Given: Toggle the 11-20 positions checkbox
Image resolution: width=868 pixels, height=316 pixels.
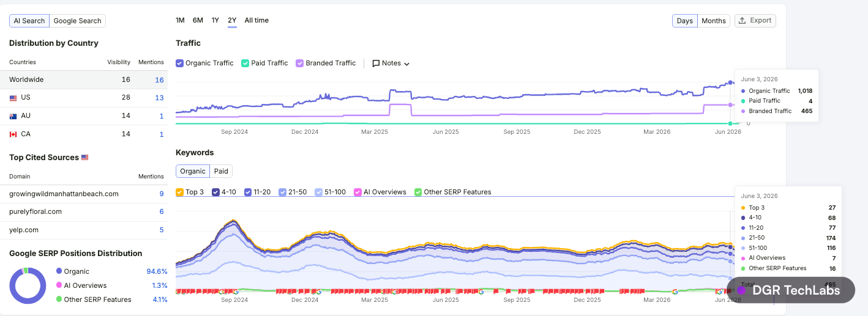Looking at the screenshot, I should point(248,192).
